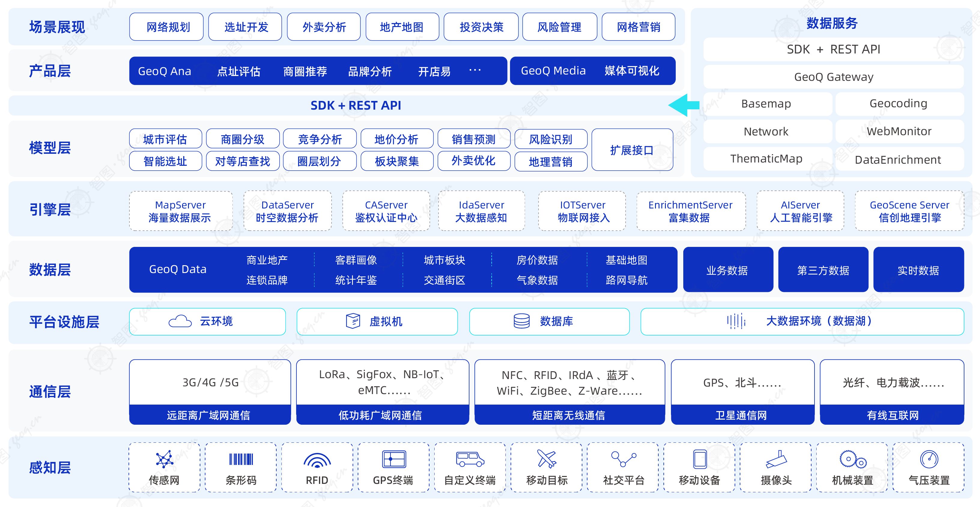Viewport: 980px width, 507px height.
Task: Click the 传感网 sensor network icon
Action: tap(164, 460)
